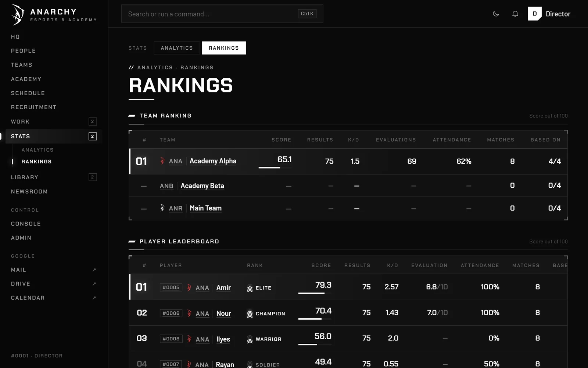
Task: Open Teams in sidebar
Action: point(22,65)
